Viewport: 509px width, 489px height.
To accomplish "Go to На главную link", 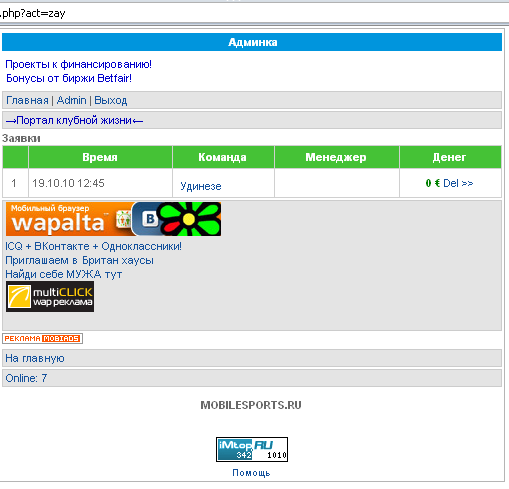I will click(x=35, y=358).
